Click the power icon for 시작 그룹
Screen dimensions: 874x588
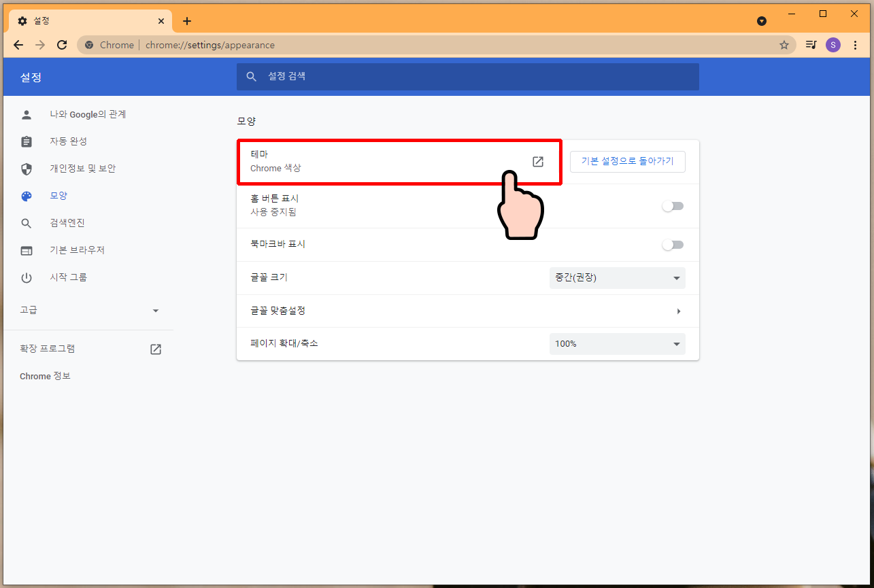coord(27,277)
